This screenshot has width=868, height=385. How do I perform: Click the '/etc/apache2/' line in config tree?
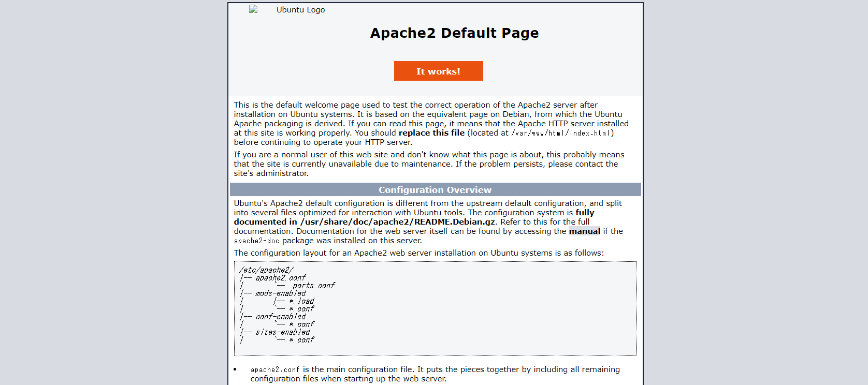pos(266,270)
